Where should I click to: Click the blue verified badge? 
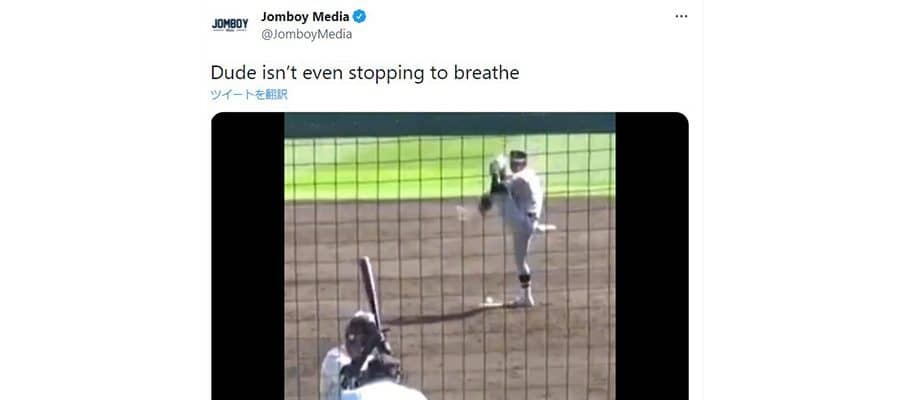[359, 17]
